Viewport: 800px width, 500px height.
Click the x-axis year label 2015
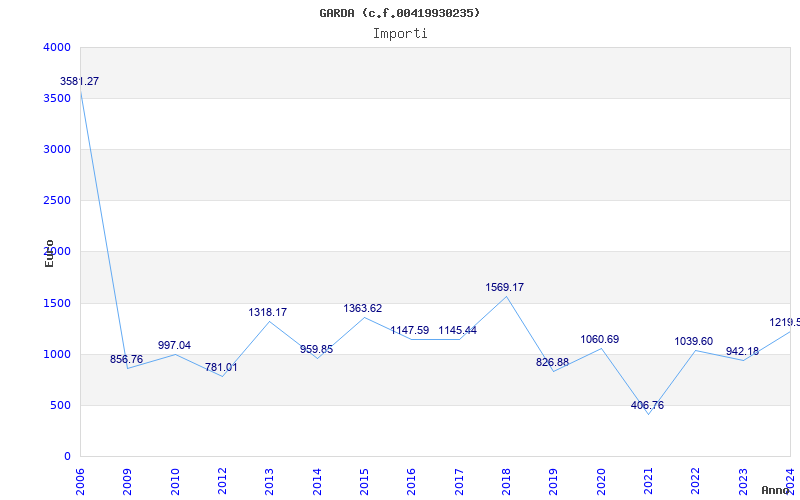(x=364, y=482)
